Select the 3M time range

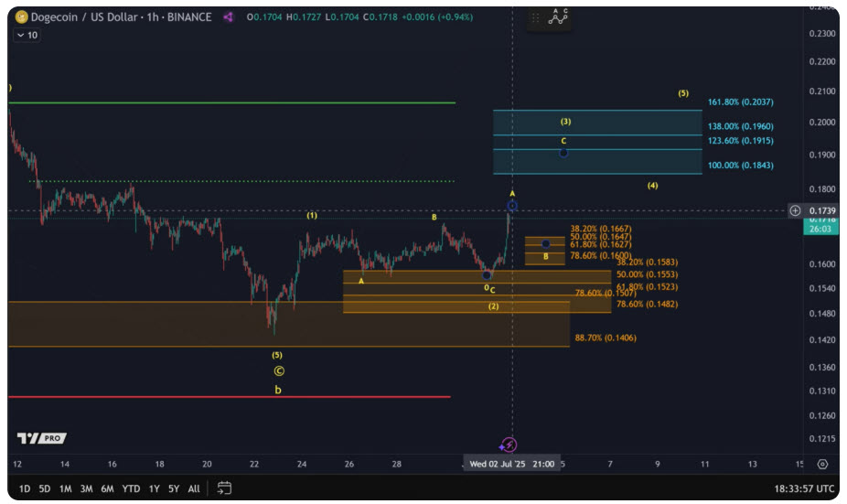[86, 488]
